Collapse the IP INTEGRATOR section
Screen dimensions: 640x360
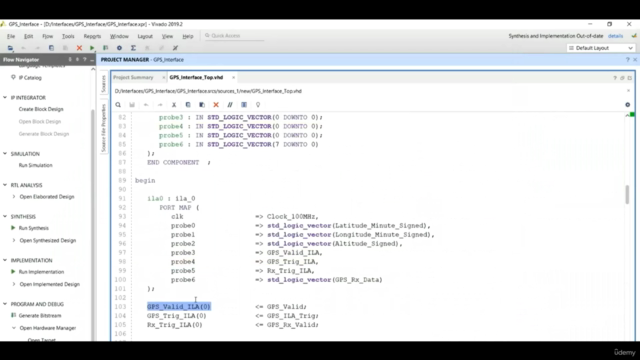[x=5, y=98]
